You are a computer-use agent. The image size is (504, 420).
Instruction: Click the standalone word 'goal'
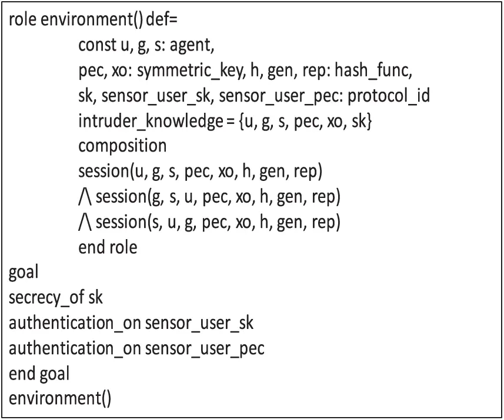coord(24,273)
